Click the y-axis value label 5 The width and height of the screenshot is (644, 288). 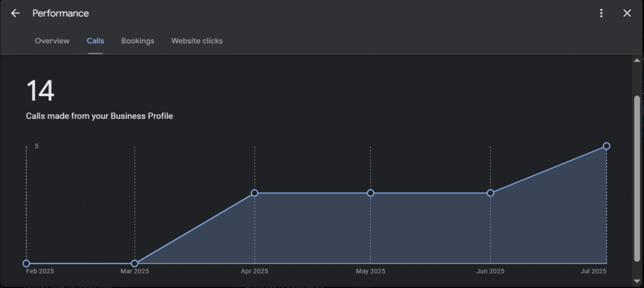coord(36,147)
